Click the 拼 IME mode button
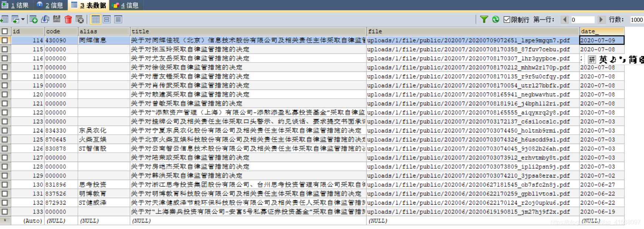The image size is (644, 229). (x=592, y=60)
